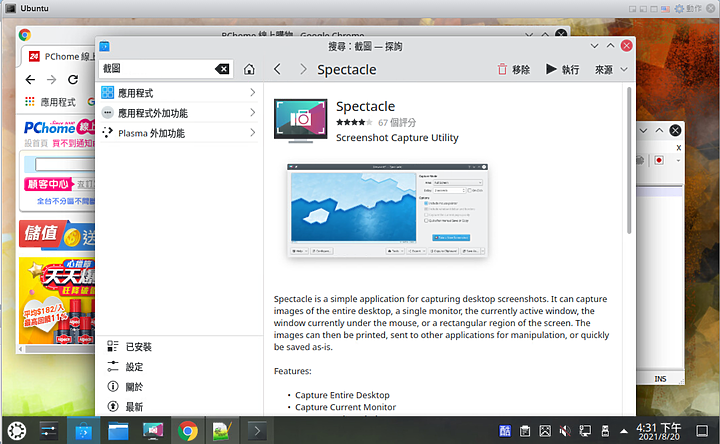This screenshot has height=444, width=720.
Task: Close the panel with small X in right window
Action: coord(679,148)
